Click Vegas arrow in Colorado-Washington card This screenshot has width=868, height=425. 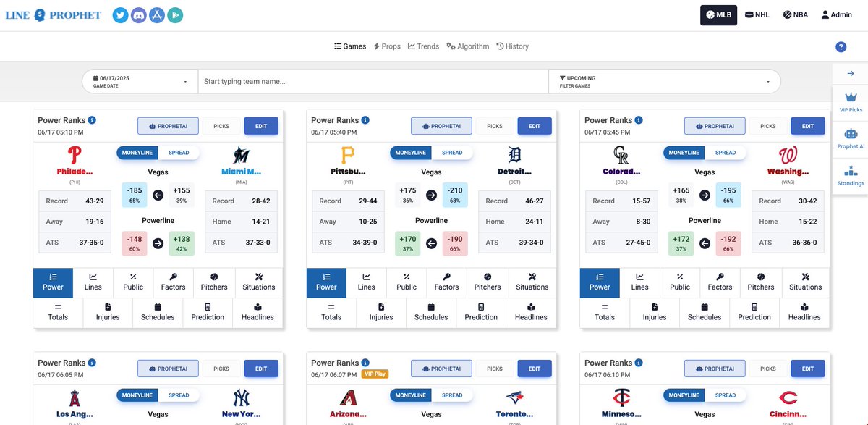pos(705,195)
